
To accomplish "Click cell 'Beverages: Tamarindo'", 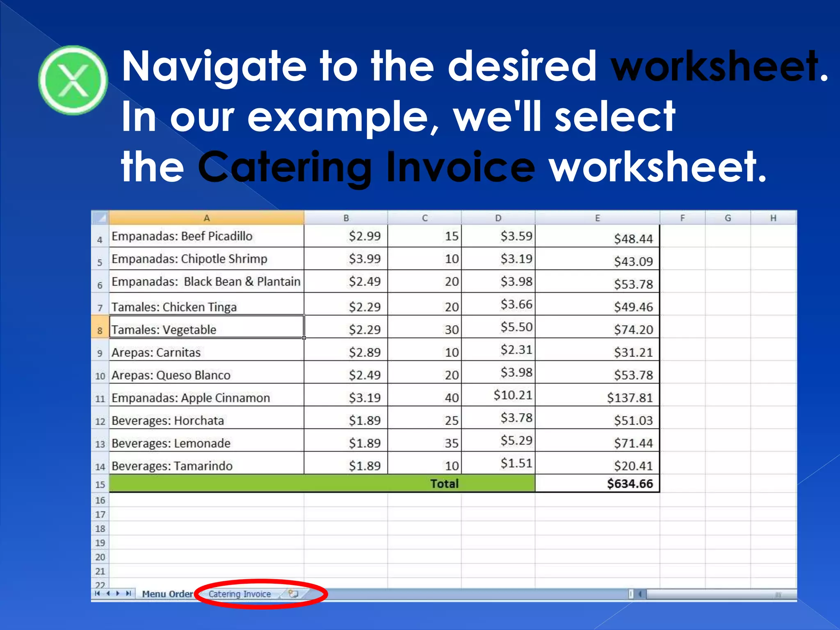I will tap(207, 463).
